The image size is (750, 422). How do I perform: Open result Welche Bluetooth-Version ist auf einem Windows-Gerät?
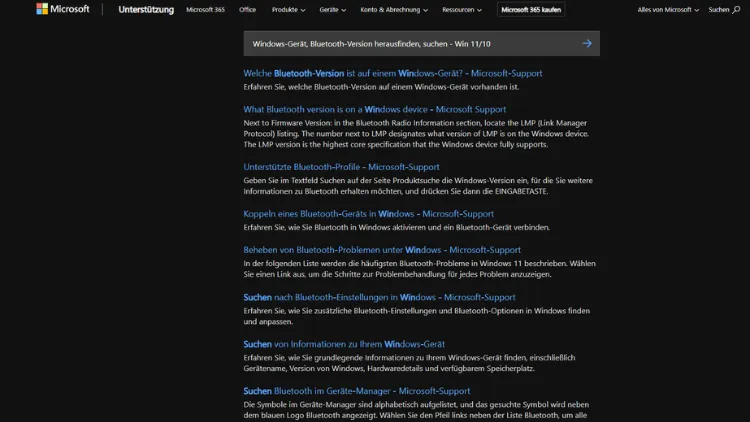pyautogui.click(x=393, y=73)
